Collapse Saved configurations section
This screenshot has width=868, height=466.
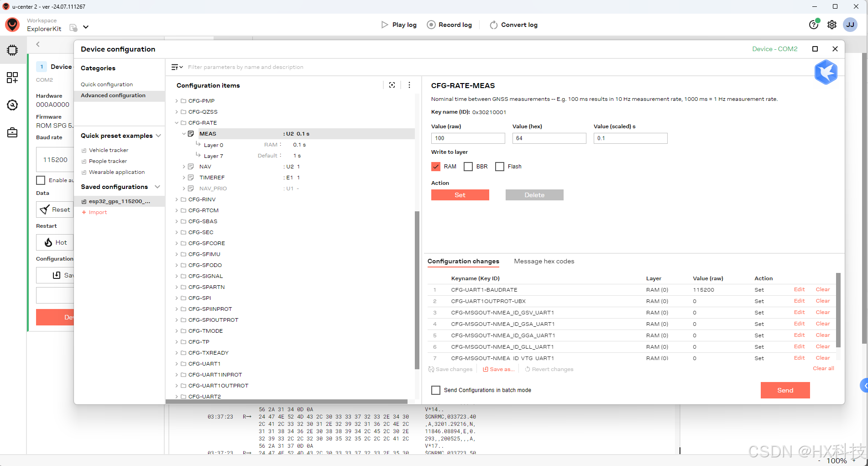[x=158, y=187]
